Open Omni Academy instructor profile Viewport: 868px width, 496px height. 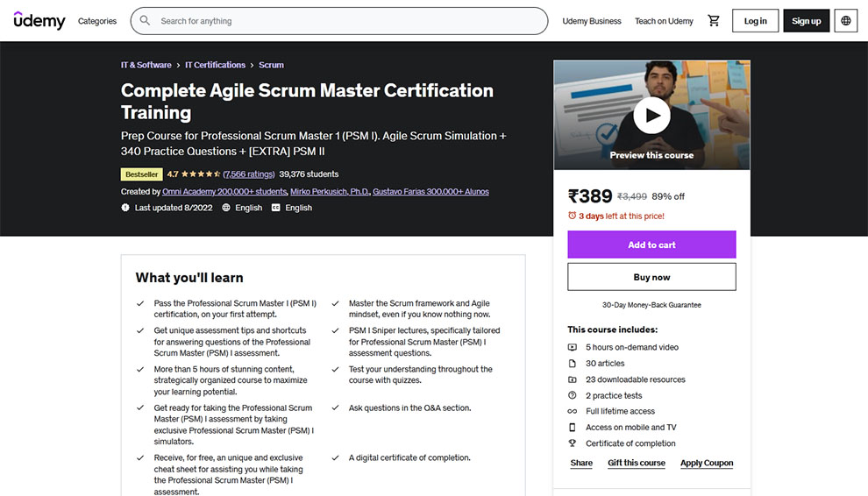tap(224, 192)
